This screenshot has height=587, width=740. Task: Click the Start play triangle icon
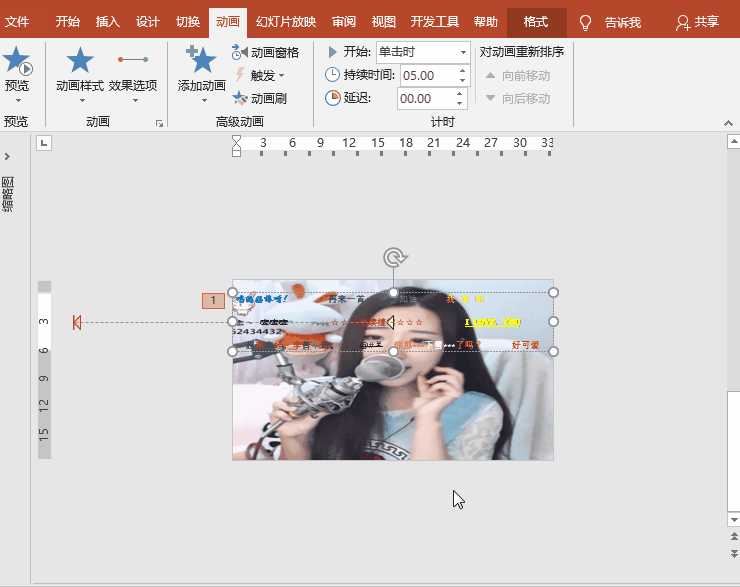[332, 51]
